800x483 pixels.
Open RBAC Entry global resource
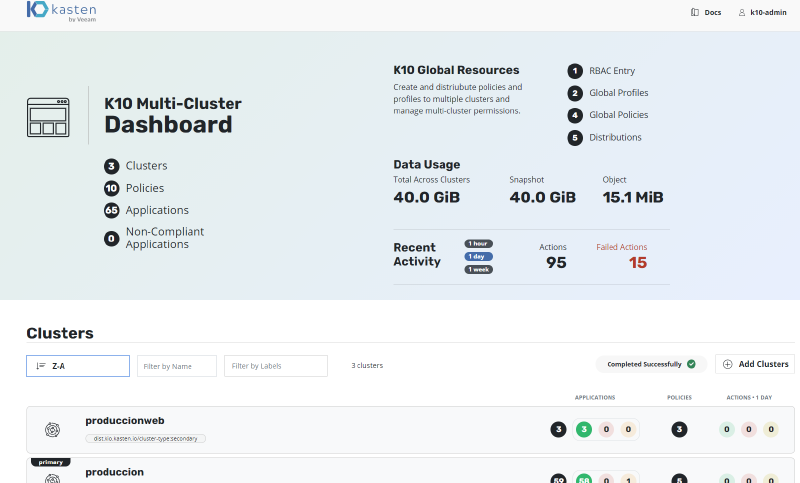coord(612,71)
